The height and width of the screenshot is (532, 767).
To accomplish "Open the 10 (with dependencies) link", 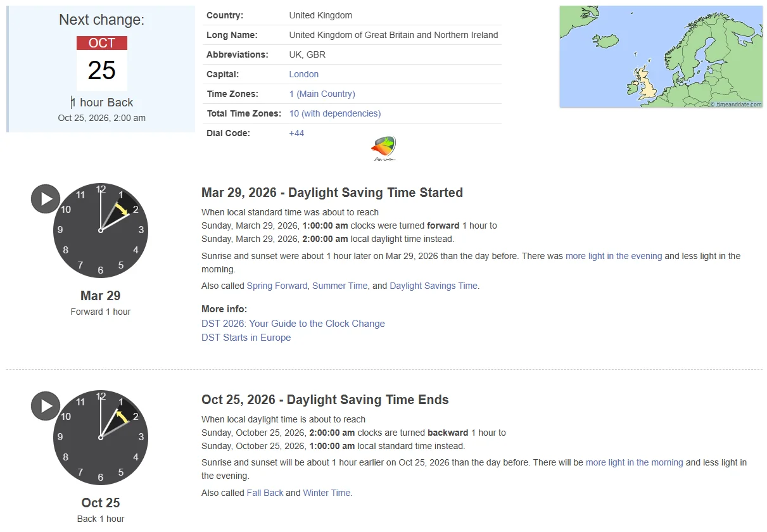I will (x=335, y=113).
